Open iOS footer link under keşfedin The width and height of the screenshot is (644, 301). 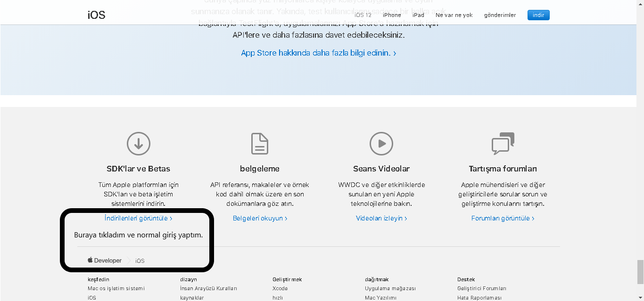[x=92, y=298]
